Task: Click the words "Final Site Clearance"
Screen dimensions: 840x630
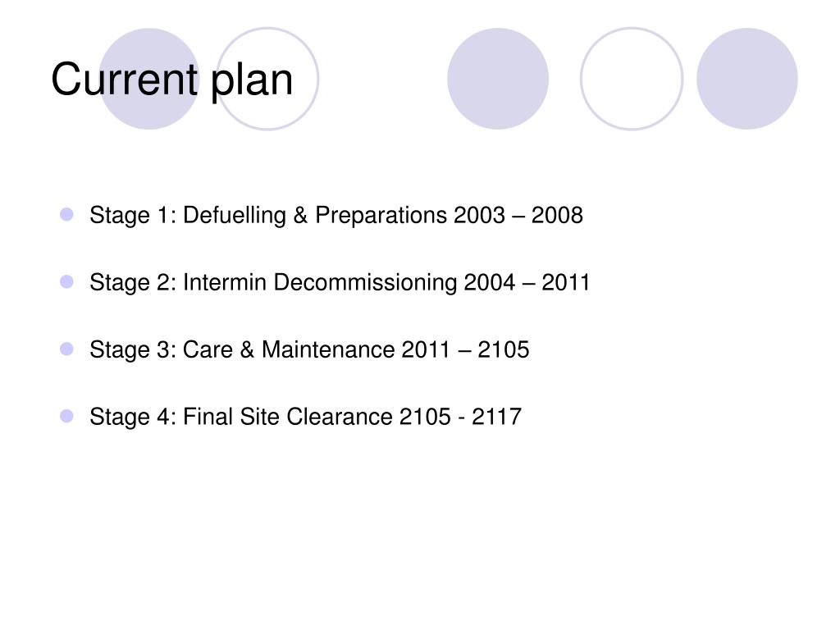Action: (288, 417)
